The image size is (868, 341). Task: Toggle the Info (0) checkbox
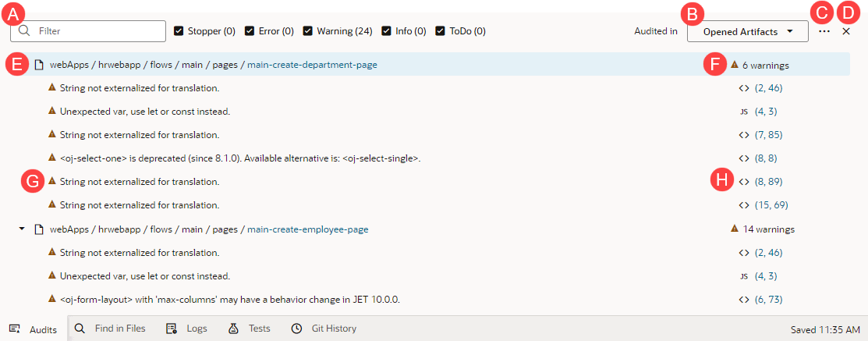[386, 31]
